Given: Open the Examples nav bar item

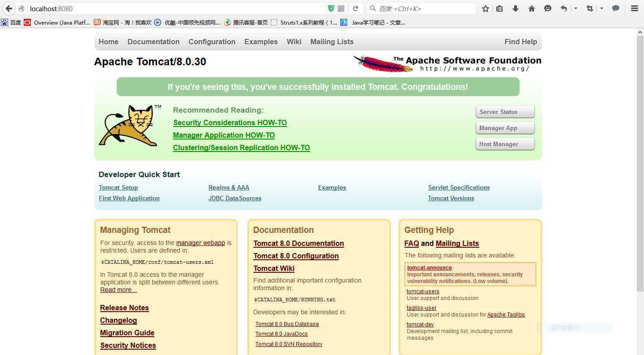Looking at the screenshot, I should [261, 42].
